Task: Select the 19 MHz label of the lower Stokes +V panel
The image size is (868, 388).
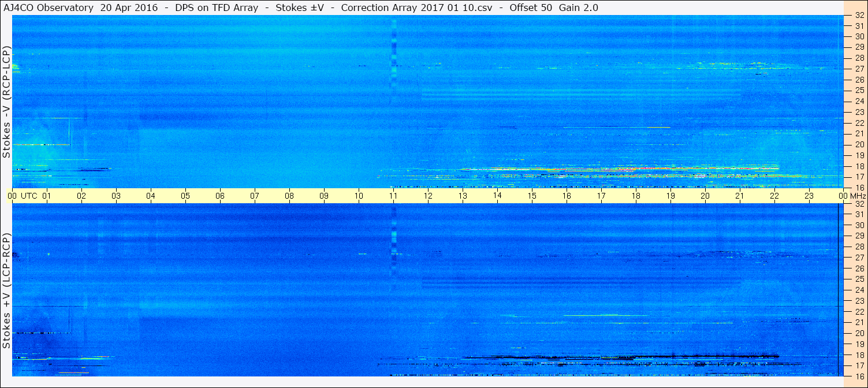Action: coord(859,344)
